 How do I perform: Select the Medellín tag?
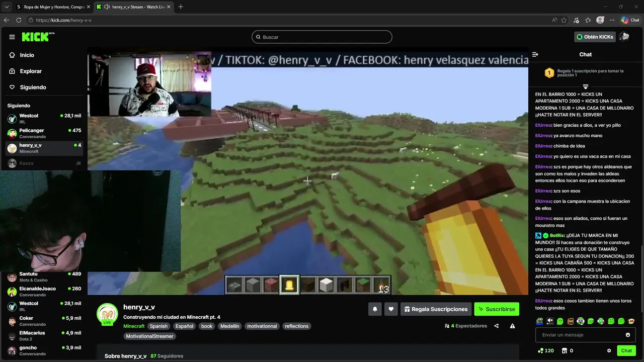point(230,326)
